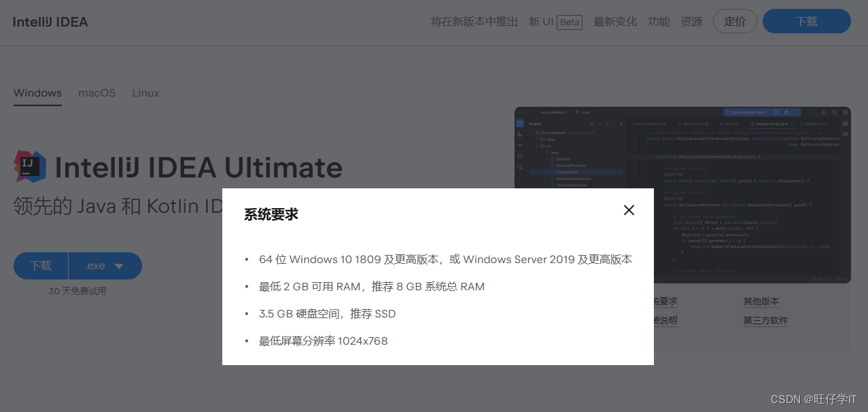This screenshot has width=868, height=412.
Task: Open the 第三方软件 link
Action: click(x=765, y=320)
